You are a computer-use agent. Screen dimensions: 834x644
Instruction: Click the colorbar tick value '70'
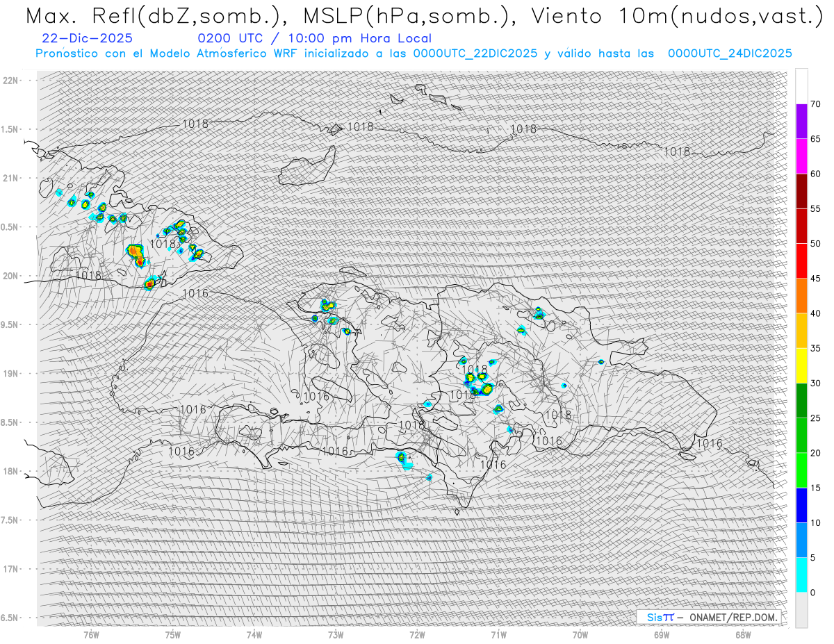[815, 104]
